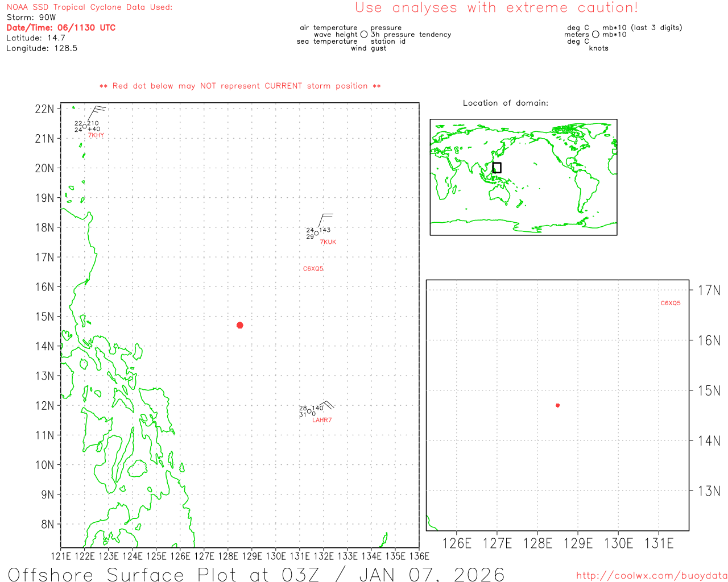Click the C6XQ5 label in the inset map

[670, 304]
